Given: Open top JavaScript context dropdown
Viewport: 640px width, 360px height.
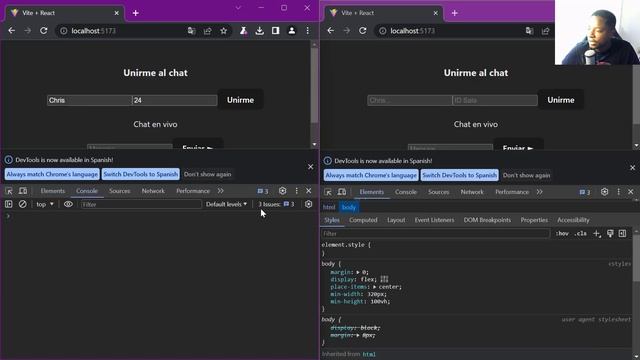Looking at the screenshot, I should pyautogui.click(x=45, y=204).
